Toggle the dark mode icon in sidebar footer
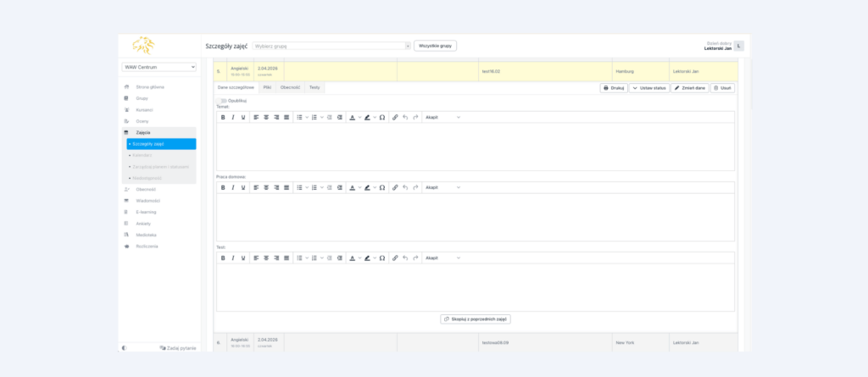This screenshot has height=377, width=868. (125, 347)
